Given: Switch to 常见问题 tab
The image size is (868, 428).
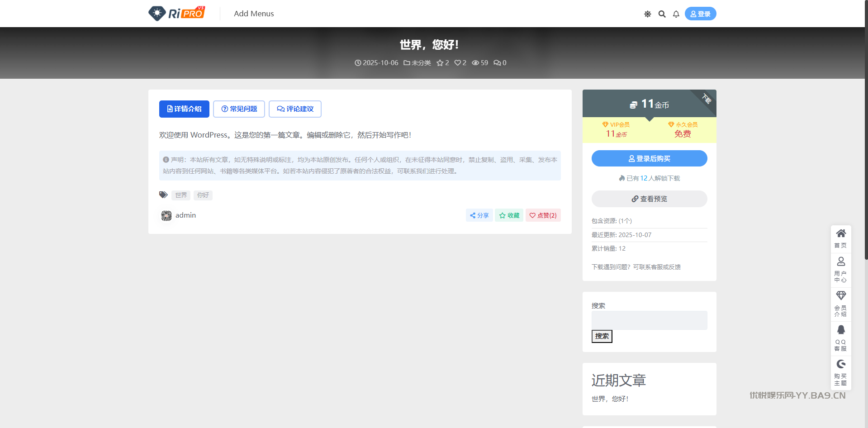Looking at the screenshot, I should click(x=239, y=109).
